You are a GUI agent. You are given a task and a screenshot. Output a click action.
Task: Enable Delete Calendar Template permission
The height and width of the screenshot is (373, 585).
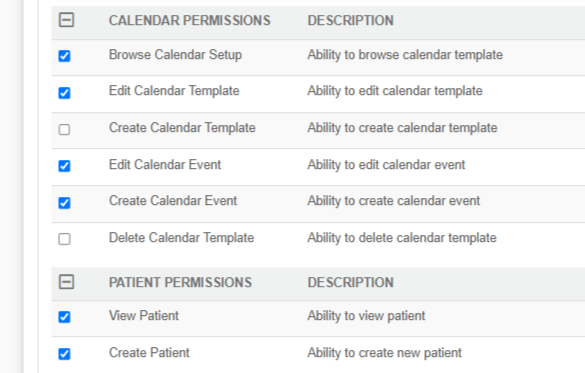[64, 239]
